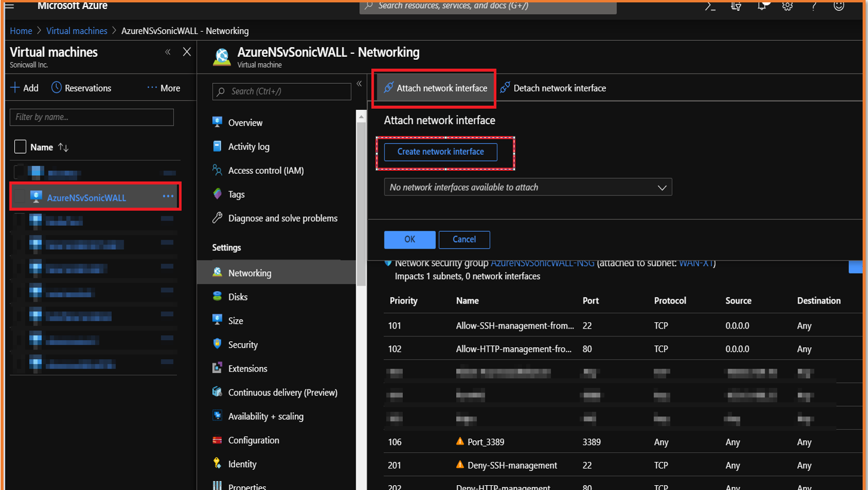868x490 pixels.
Task: Open the More commands menu
Action: [x=163, y=88]
